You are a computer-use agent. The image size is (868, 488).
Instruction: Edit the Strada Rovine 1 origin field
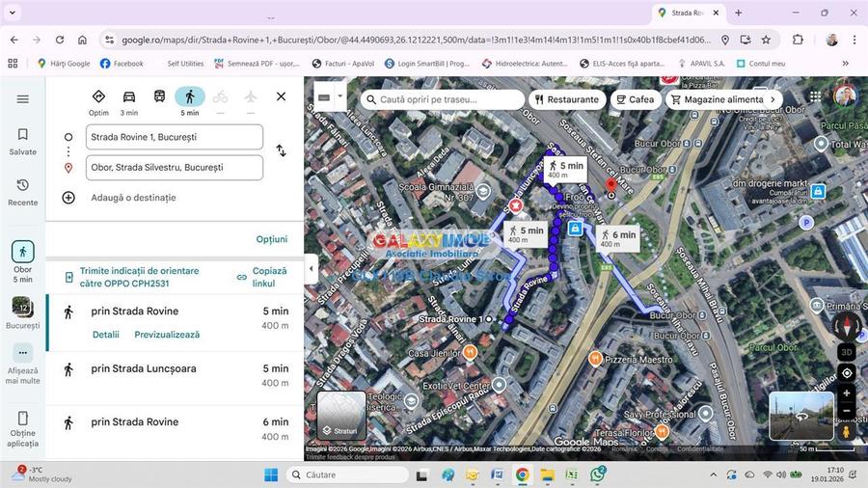(175, 137)
